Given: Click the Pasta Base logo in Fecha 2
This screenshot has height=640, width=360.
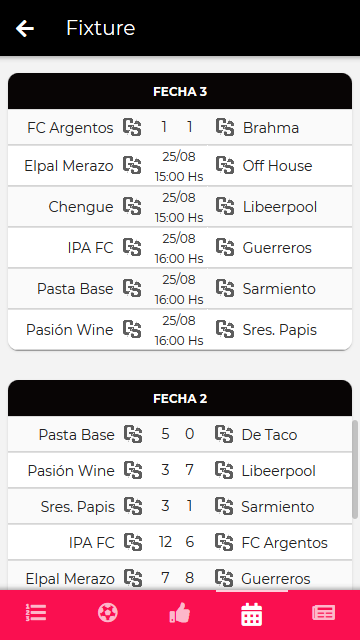Looking at the screenshot, I should 133,434.
